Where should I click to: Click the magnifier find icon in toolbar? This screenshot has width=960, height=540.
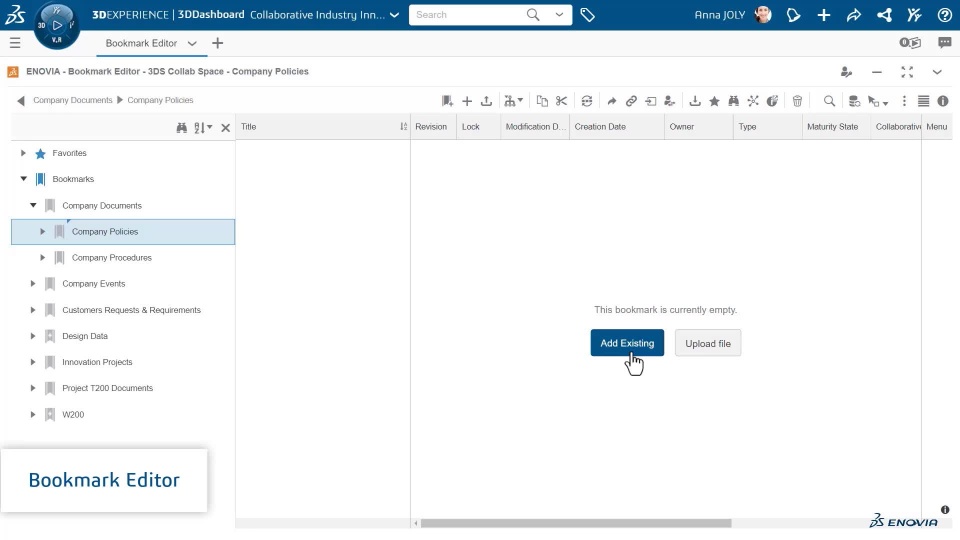point(829,101)
